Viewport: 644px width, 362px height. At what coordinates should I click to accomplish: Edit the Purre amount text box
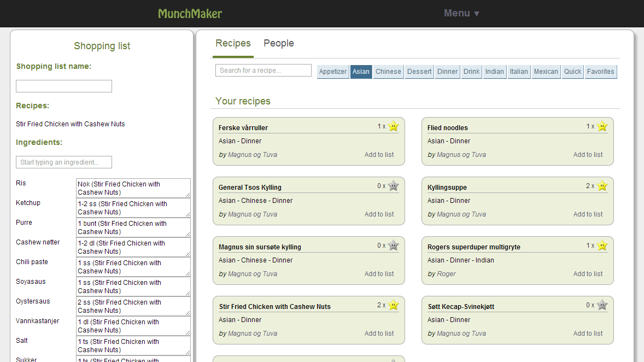tap(133, 227)
